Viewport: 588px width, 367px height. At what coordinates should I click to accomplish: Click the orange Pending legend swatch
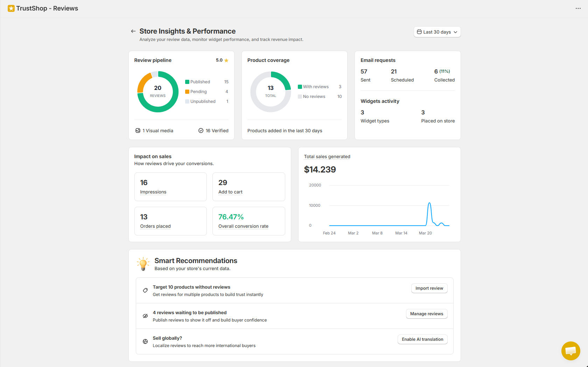[x=187, y=92]
